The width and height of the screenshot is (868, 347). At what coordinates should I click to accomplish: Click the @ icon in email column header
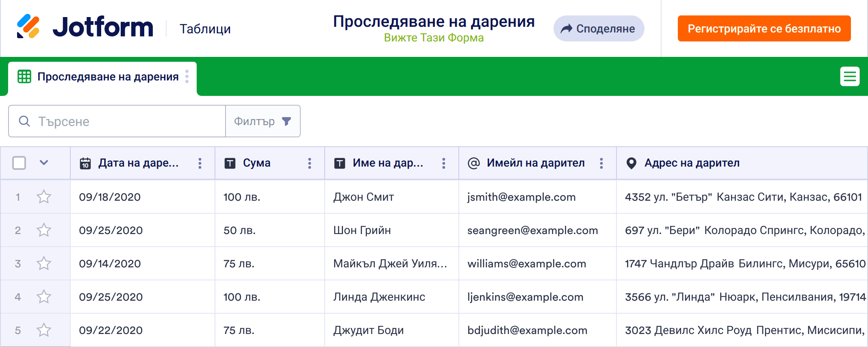[x=473, y=163]
